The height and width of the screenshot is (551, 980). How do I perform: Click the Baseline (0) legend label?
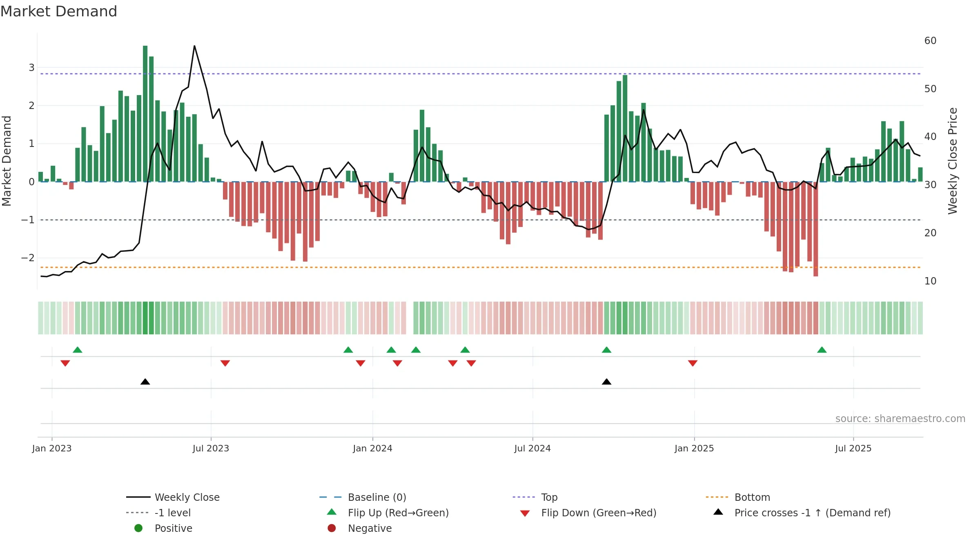(x=377, y=498)
